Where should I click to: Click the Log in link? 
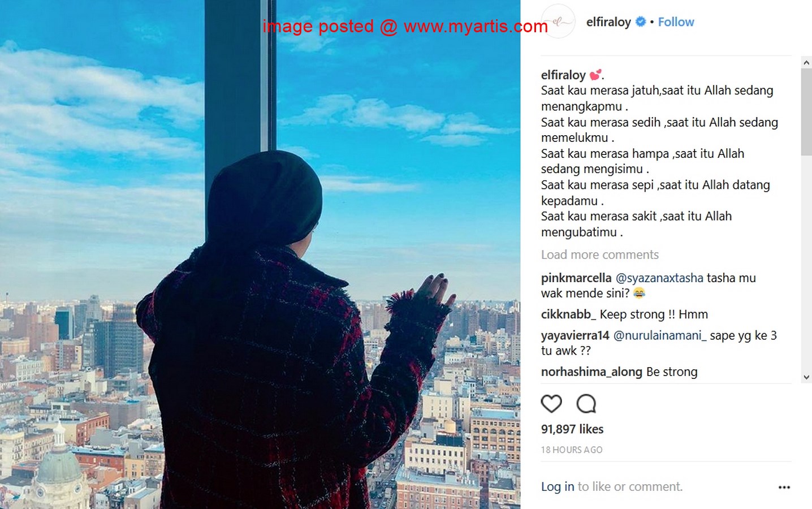[x=558, y=487]
